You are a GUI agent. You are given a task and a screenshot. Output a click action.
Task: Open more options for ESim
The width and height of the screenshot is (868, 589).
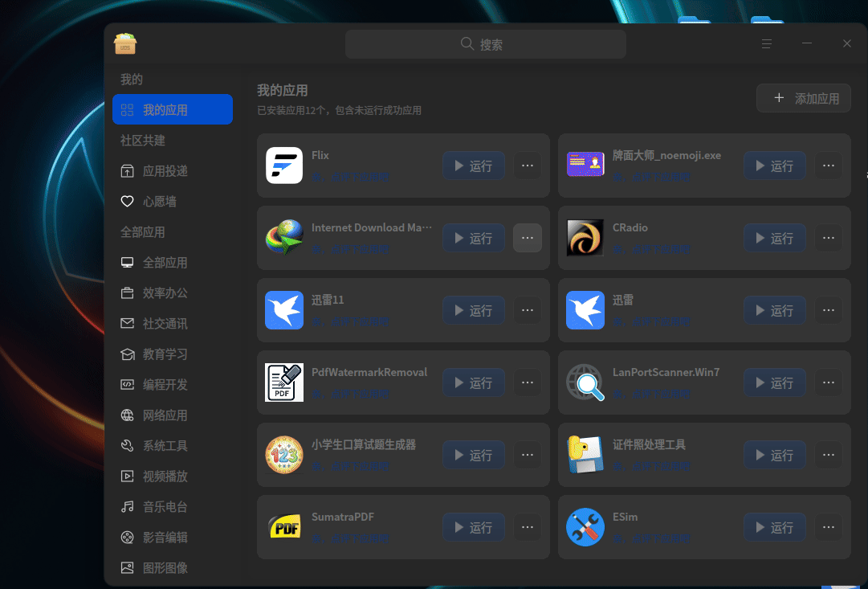pyautogui.click(x=829, y=527)
